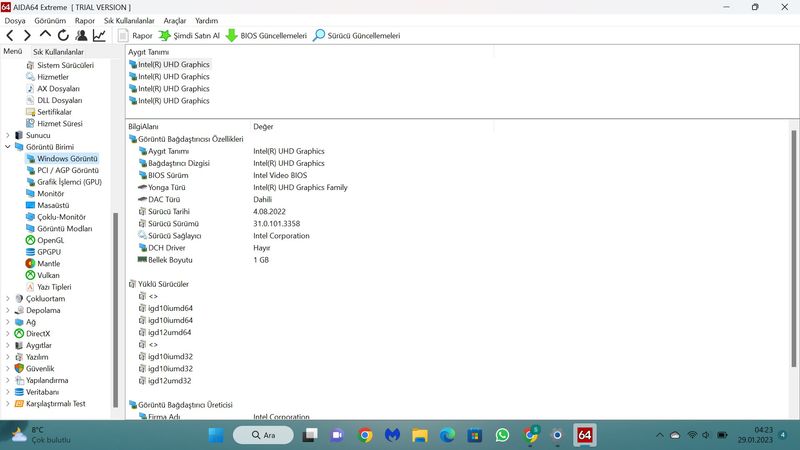This screenshot has width=800, height=450.
Task: Select Hizmetler tree item
Action: coord(47,77)
